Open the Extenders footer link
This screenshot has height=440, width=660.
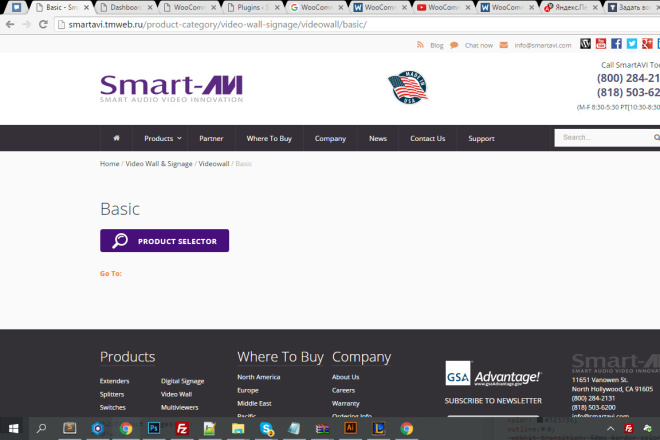(114, 381)
